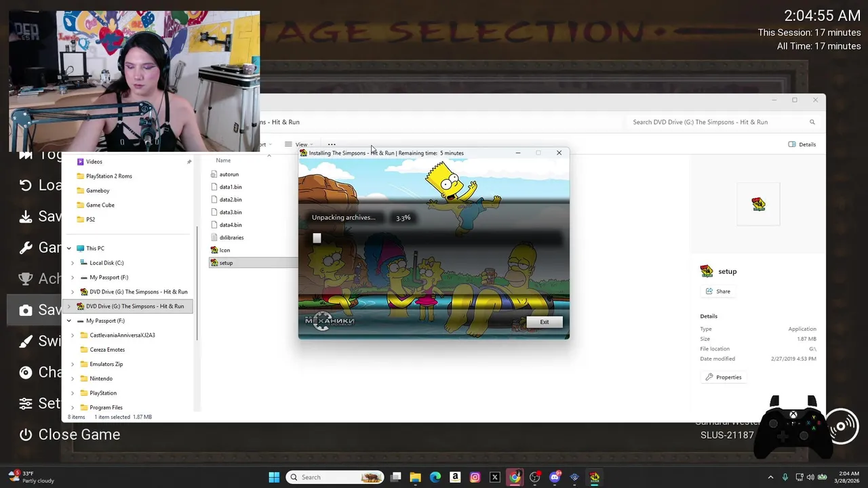Click the Exit button in the installer
Screen dimensions: 868x488
(544, 322)
